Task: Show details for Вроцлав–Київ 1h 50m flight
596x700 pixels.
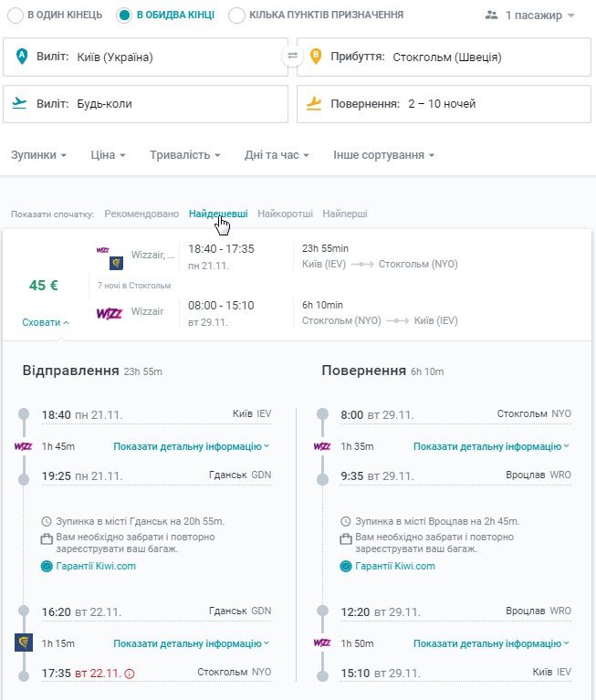Action: click(x=492, y=643)
